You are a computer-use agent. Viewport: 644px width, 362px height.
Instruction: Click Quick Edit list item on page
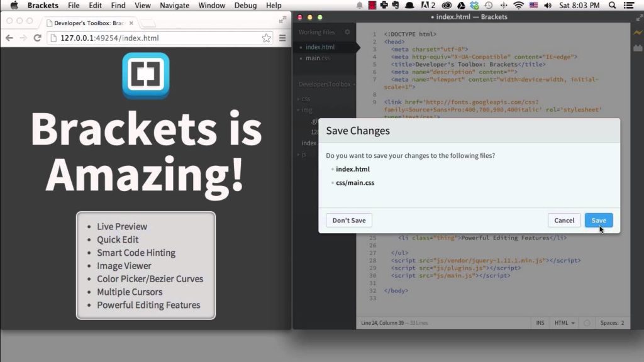[118, 239]
